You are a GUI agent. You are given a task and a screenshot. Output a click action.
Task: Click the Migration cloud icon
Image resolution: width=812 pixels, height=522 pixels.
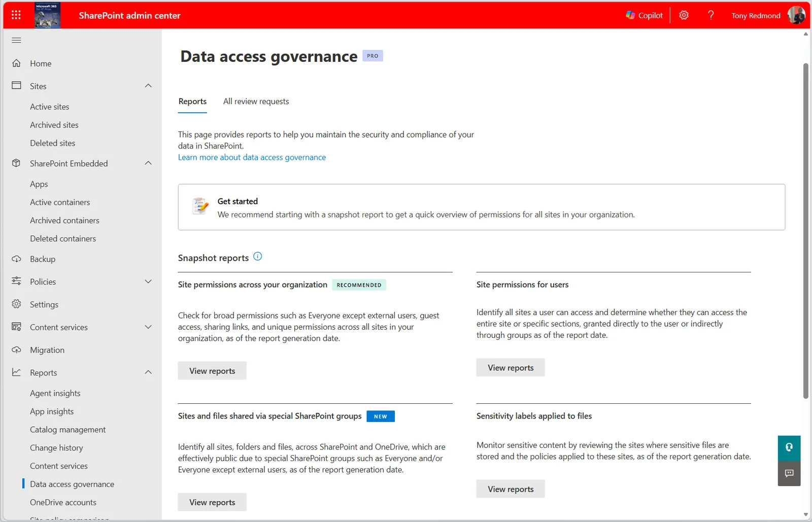click(16, 350)
